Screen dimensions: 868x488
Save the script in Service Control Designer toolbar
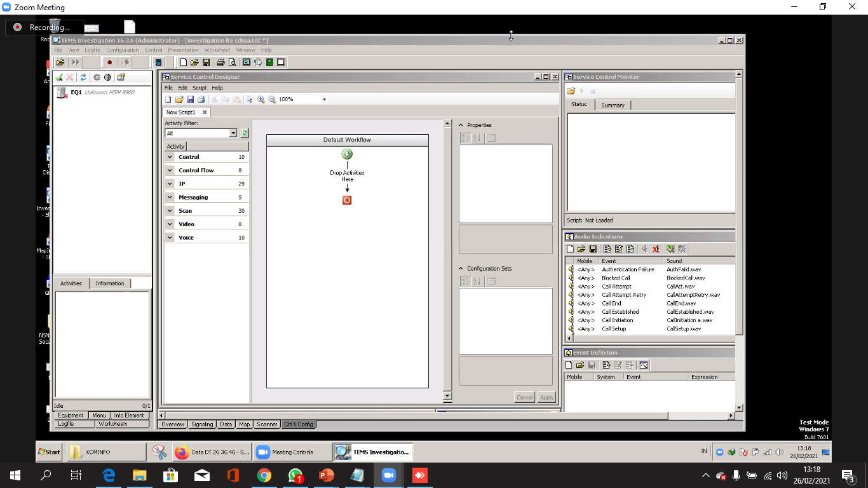(190, 100)
